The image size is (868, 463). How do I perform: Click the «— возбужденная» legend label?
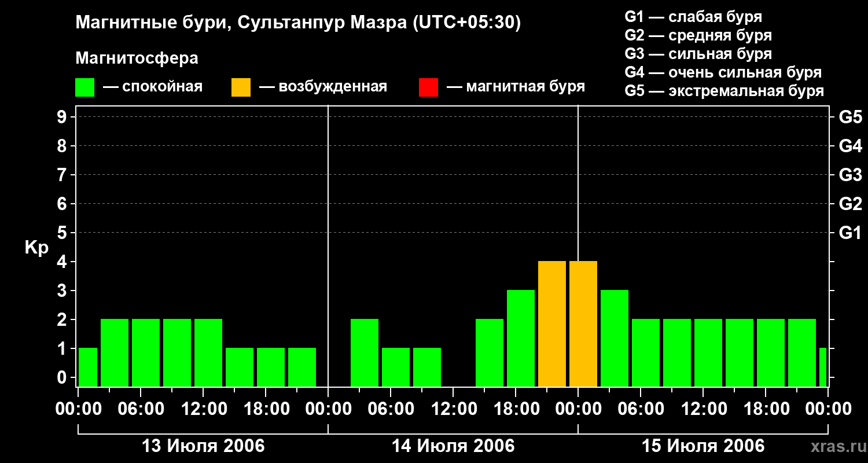(x=323, y=87)
